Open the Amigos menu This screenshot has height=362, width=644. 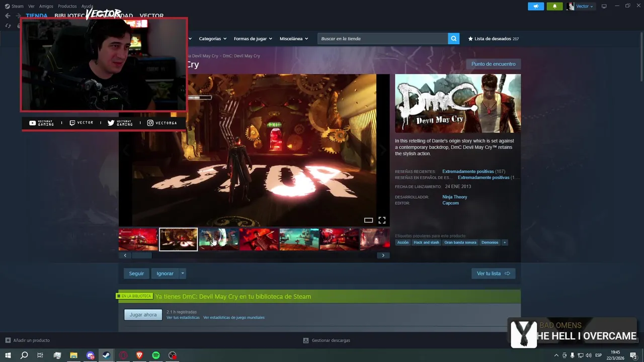point(46,6)
